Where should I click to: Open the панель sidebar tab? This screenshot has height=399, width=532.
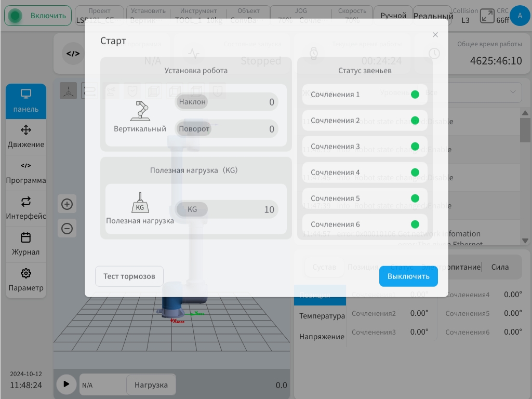(26, 101)
